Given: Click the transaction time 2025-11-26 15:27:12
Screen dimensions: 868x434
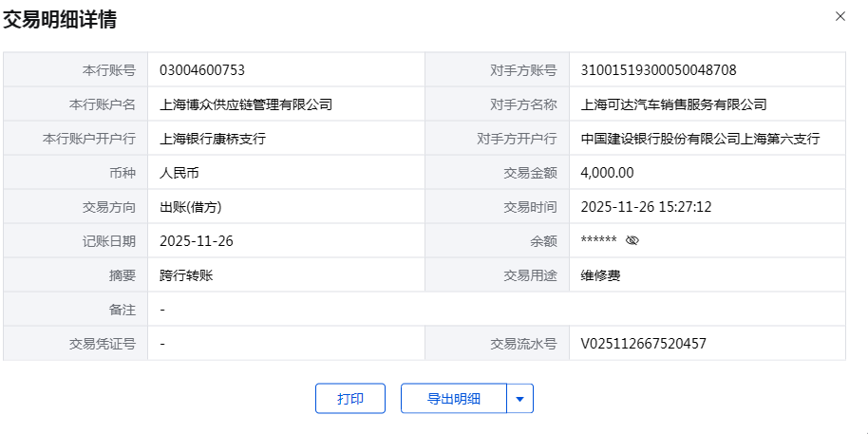Looking at the screenshot, I should pos(646,207).
